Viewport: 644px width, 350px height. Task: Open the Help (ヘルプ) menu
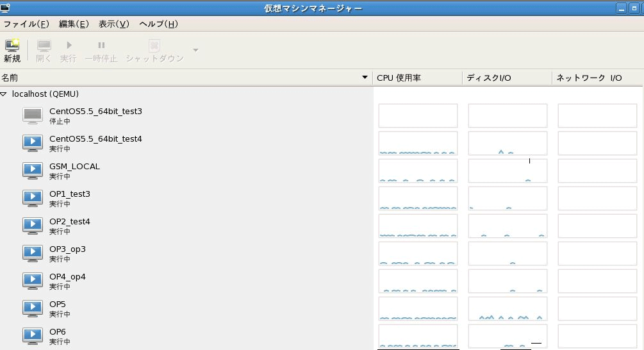[x=158, y=24]
